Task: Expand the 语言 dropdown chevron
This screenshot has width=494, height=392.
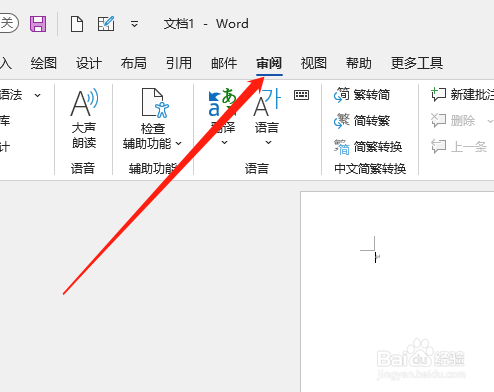Action: tap(268, 143)
